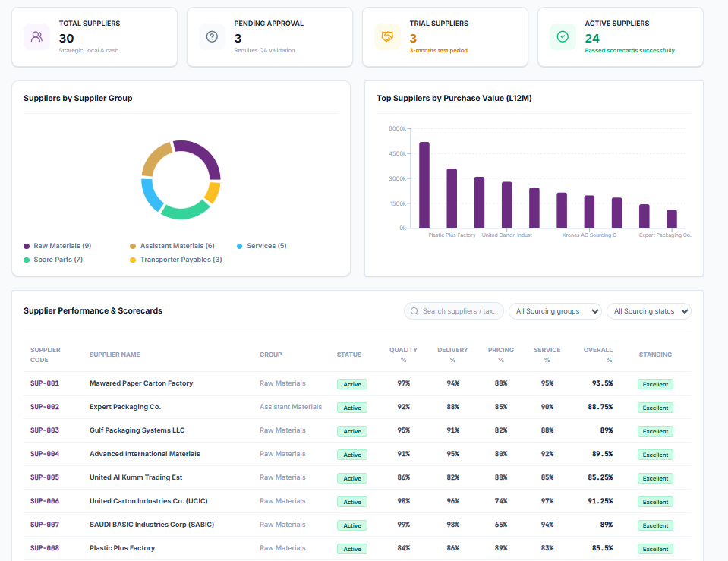
Task: Click the Active Suppliers count 24
Action: click(592, 39)
